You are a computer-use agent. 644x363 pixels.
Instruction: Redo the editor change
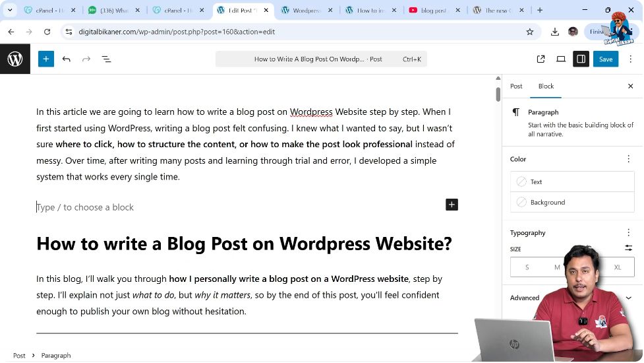click(x=86, y=59)
